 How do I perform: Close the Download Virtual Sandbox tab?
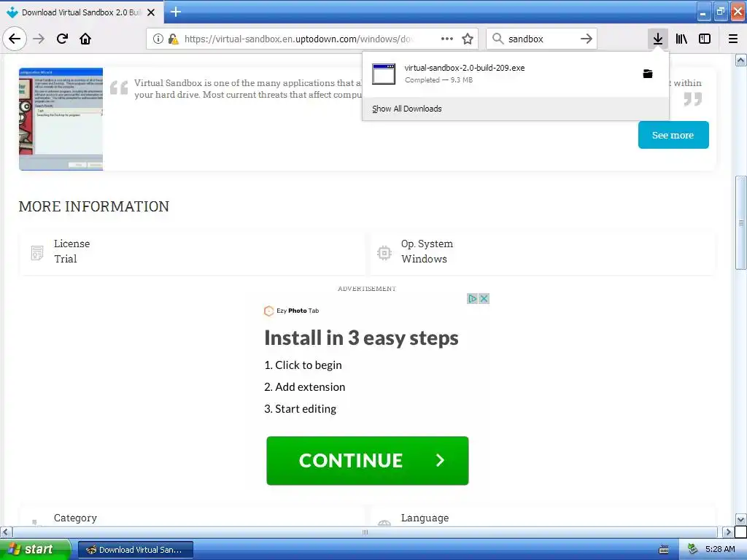click(x=151, y=12)
